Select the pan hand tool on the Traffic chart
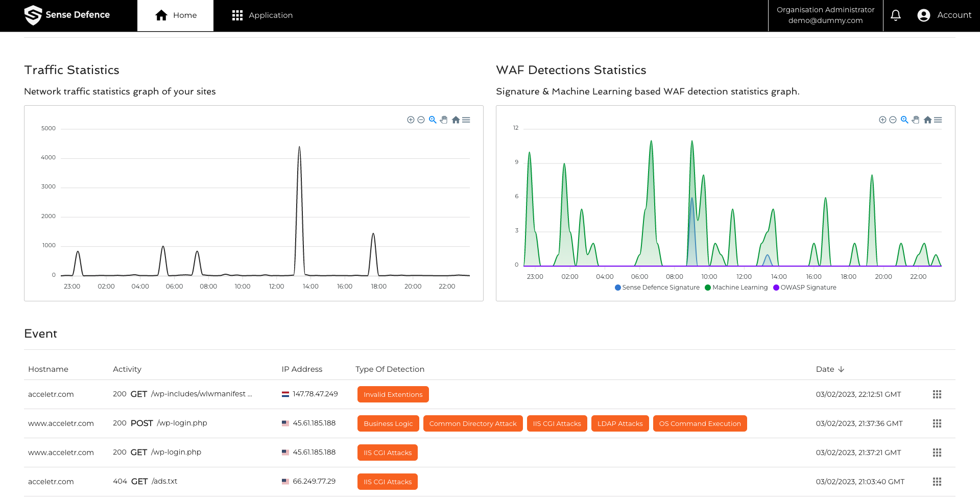Screen dimensions: 980x499 point(444,120)
